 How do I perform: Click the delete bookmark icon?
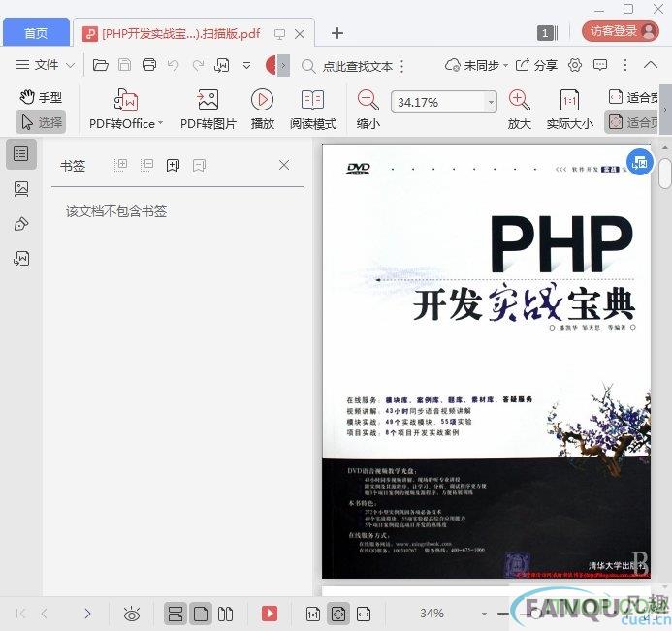pyautogui.click(x=200, y=165)
